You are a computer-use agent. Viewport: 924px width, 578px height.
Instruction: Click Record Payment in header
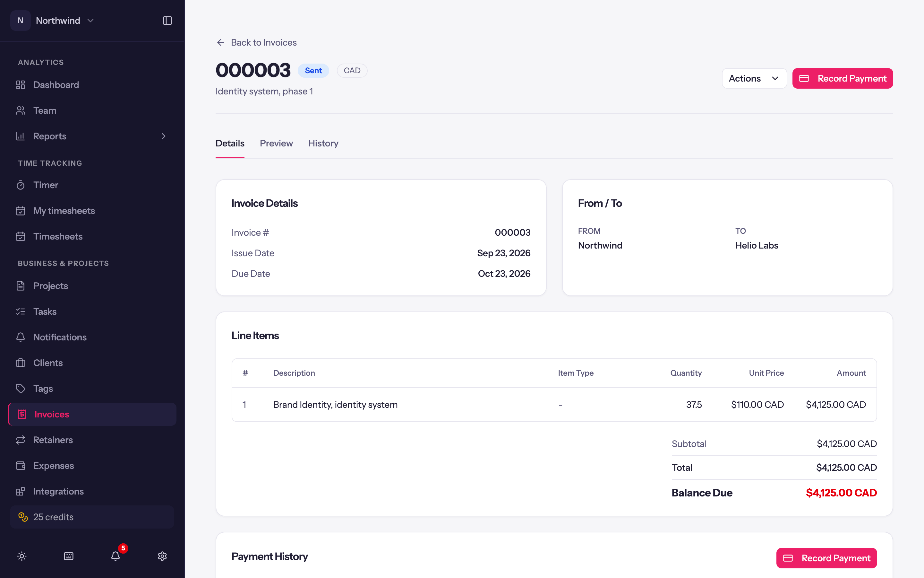(842, 78)
